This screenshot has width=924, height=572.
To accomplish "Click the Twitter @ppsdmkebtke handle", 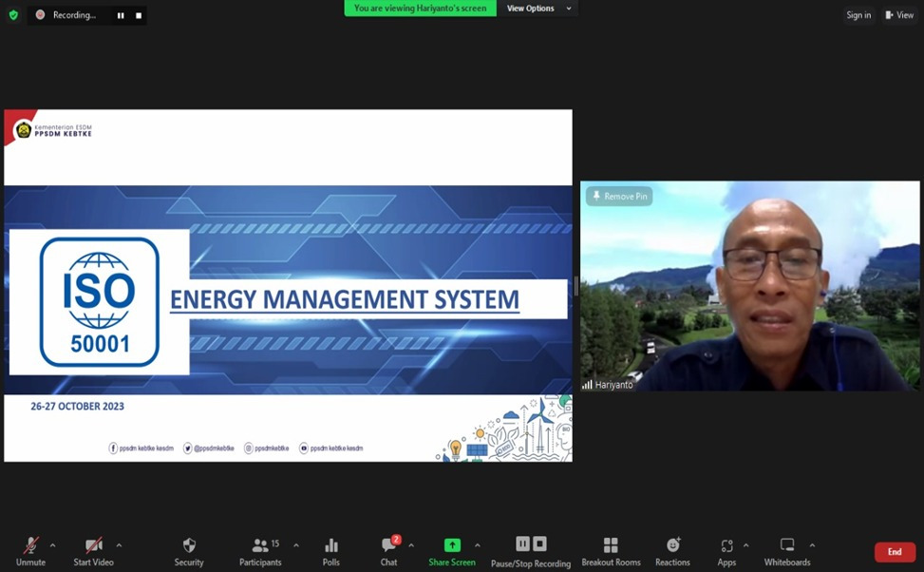I will pyautogui.click(x=209, y=448).
